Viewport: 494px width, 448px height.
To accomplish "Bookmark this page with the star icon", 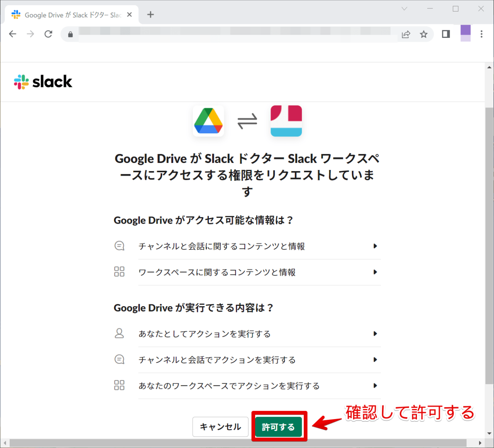I will [x=424, y=34].
